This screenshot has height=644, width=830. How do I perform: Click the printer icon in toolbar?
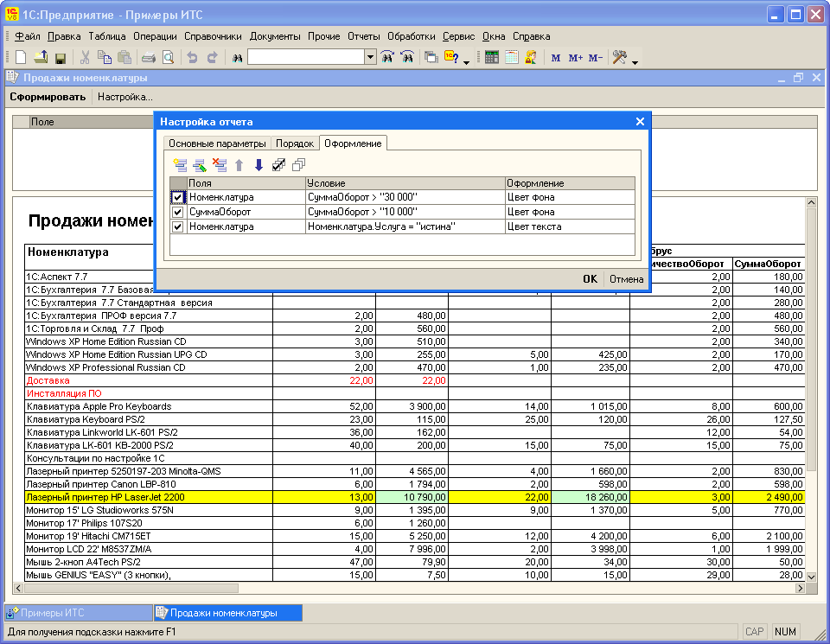[149, 58]
